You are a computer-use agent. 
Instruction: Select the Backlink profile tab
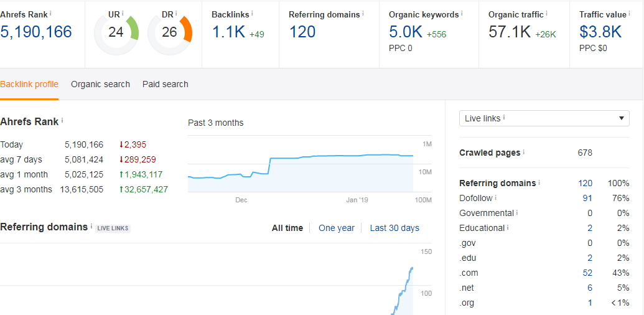29,84
